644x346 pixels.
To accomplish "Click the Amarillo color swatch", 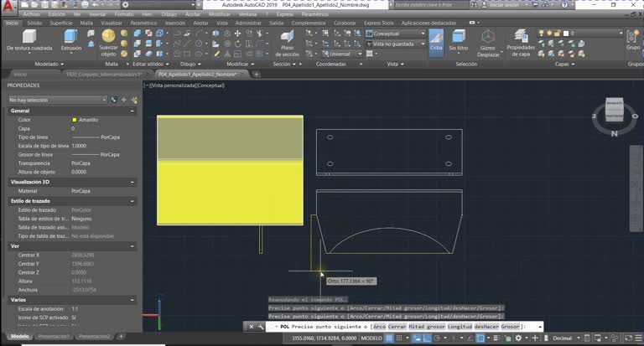I will point(75,120).
